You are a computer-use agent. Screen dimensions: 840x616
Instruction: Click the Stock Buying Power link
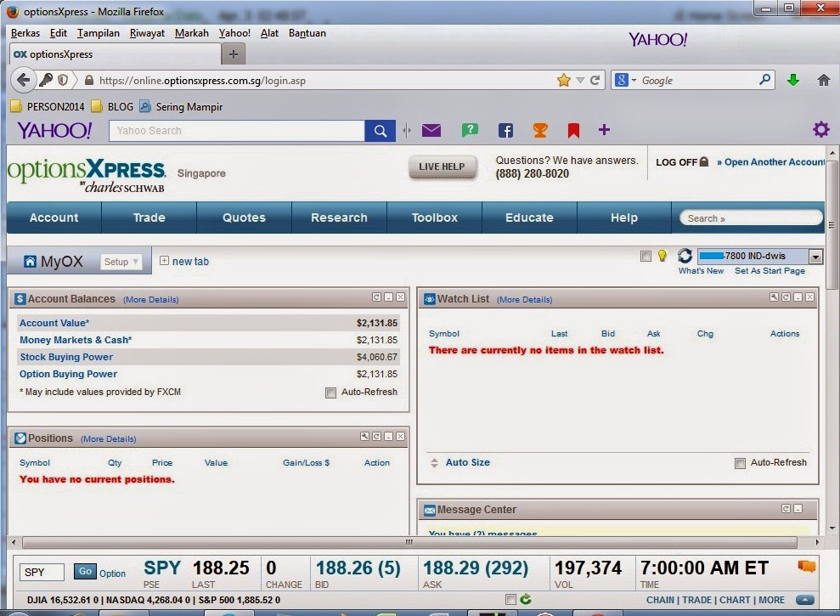tap(66, 357)
